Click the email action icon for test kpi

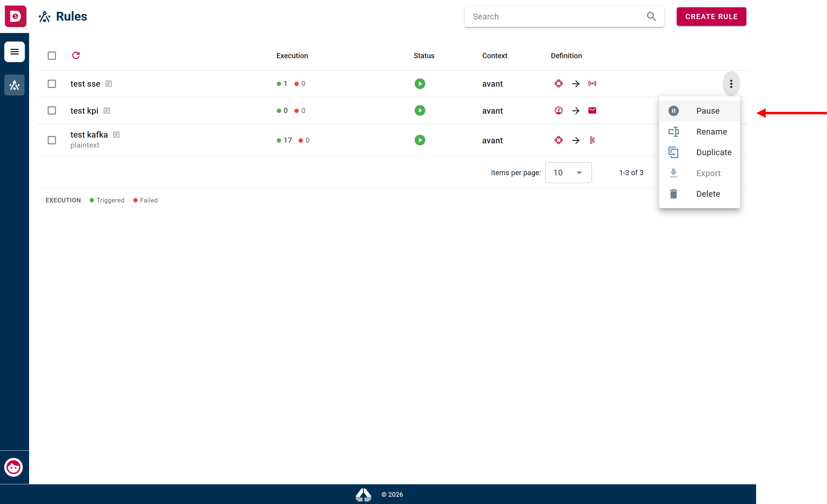pos(592,111)
